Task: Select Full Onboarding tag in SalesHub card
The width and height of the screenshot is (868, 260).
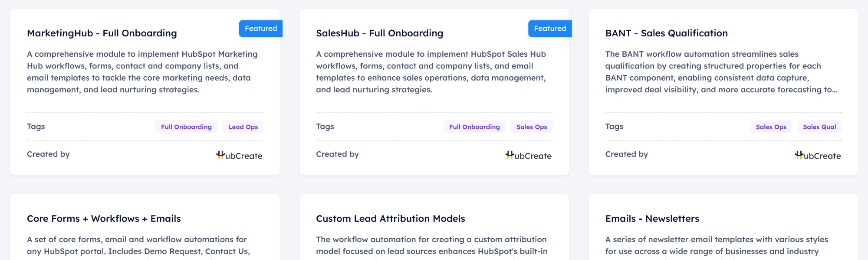Action: click(474, 127)
